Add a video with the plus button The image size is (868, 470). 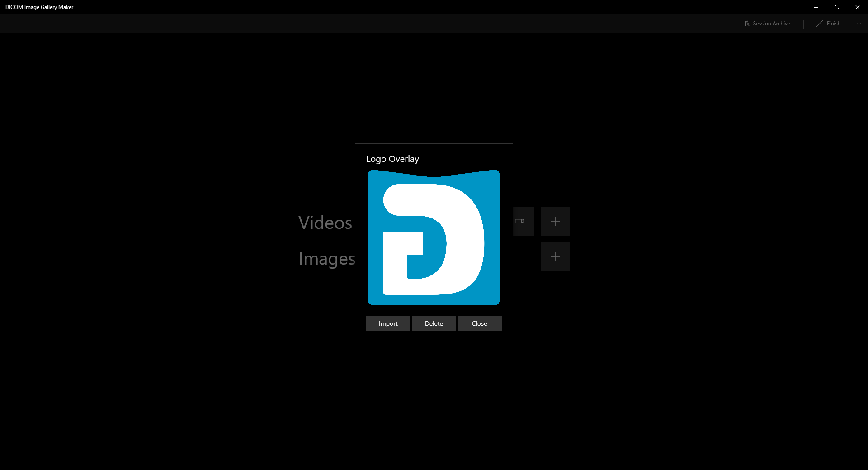tap(555, 221)
